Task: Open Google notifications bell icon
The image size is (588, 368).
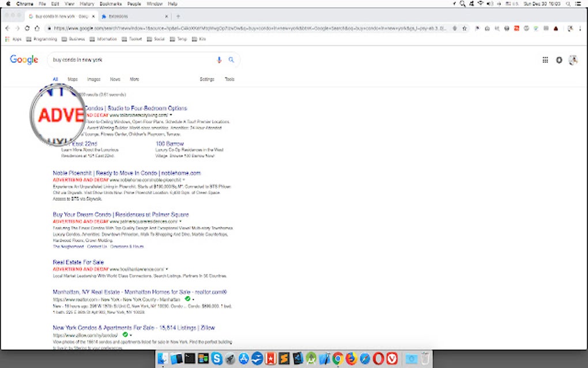Action: (559, 60)
